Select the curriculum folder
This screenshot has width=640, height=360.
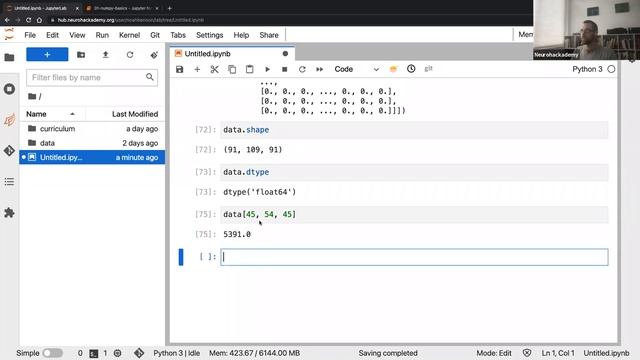92,129
